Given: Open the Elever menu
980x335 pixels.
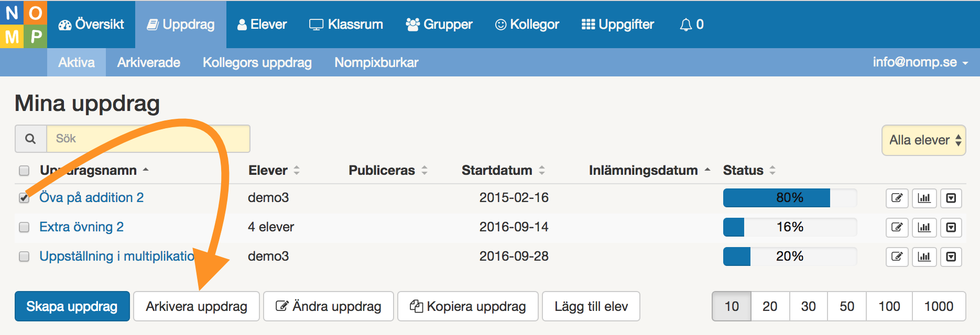Looking at the screenshot, I should pyautogui.click(x=262, y=25).
